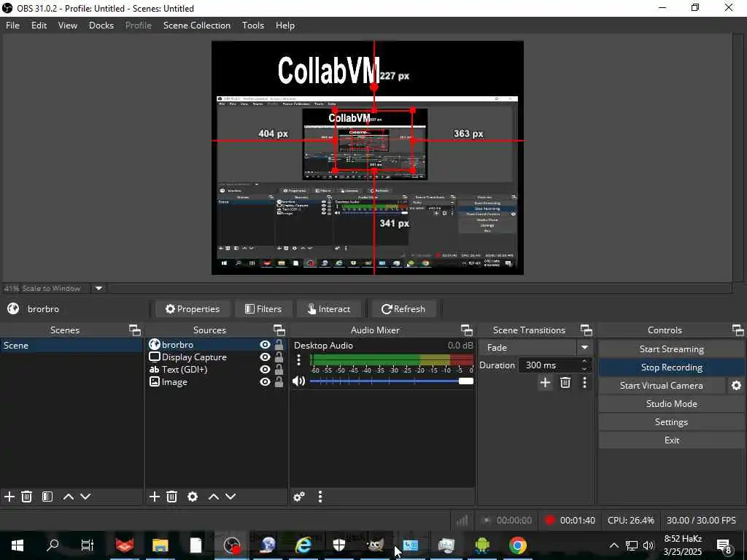Hide the Display Capture source

[x=265, y=357]
